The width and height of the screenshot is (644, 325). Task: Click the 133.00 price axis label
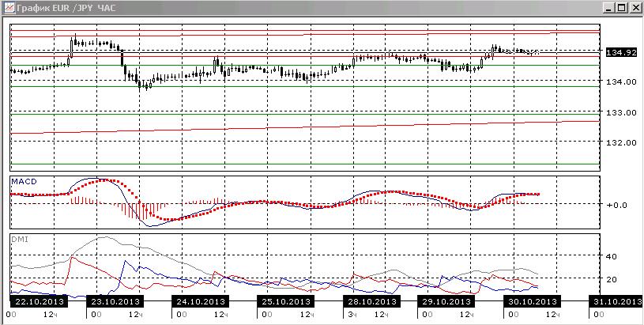tap(621, 111)
